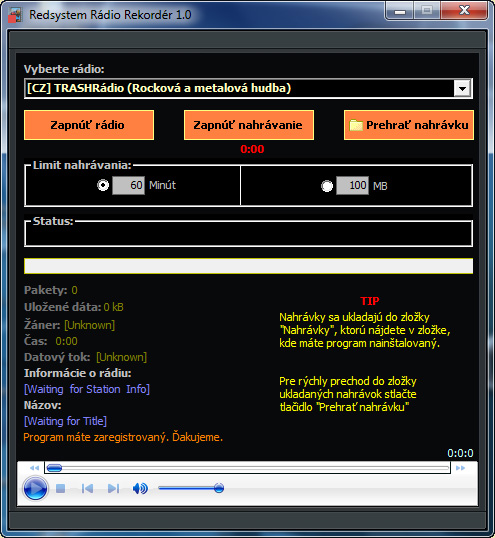Open recordings folder via Prehrať nahrávku
495x538 pixels.
point(409,125)
